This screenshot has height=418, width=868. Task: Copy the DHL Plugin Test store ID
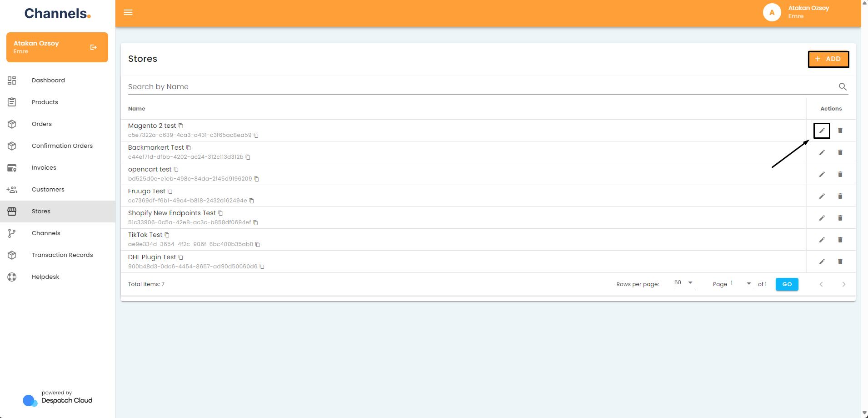click(x=262, y=267)
